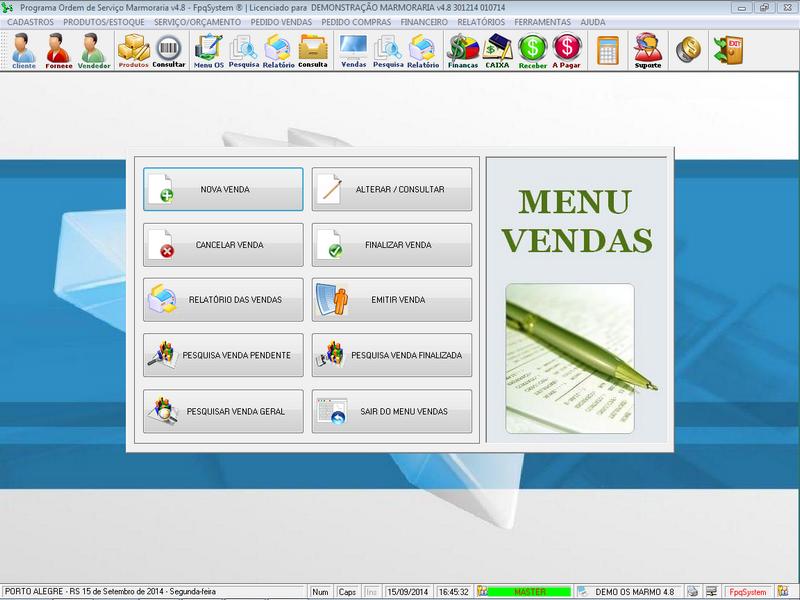Open the Consulta file box icon
This screenshot has width=800, height=600.
click(x=313, y=51)
